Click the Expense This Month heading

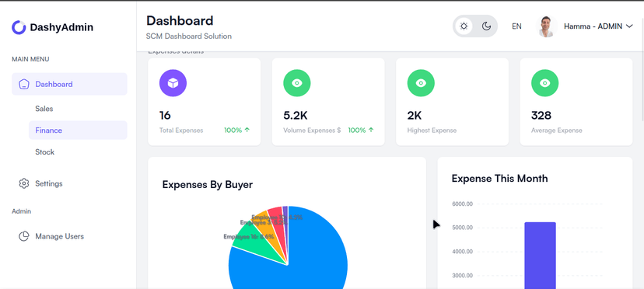[x=500, y=179]
